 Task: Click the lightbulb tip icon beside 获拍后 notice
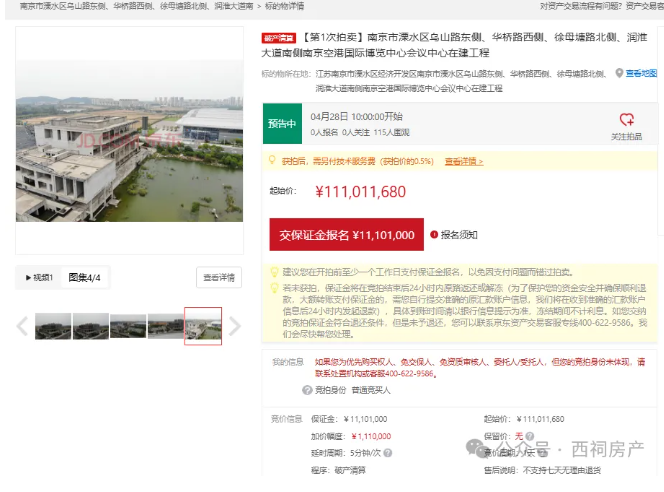click(273, 161)
